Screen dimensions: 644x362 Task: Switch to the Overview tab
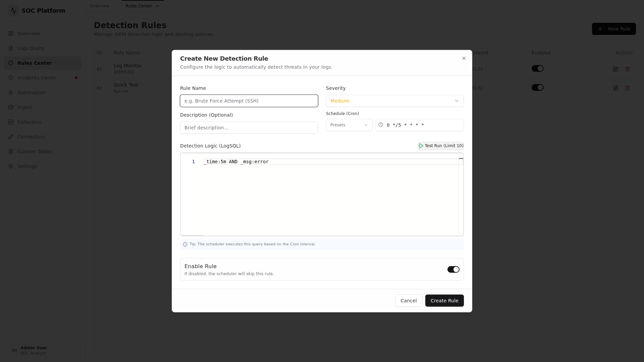point(99,6)
